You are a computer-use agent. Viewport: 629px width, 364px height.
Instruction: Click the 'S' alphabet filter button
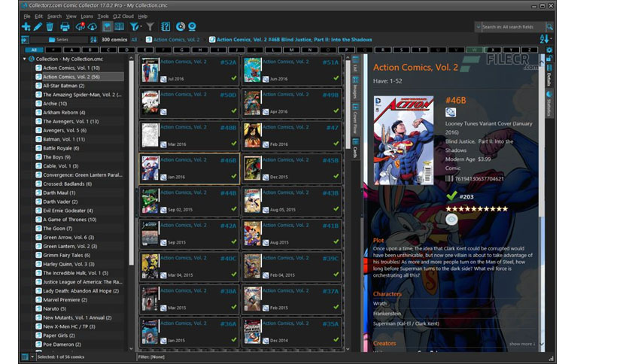(401, 50)
